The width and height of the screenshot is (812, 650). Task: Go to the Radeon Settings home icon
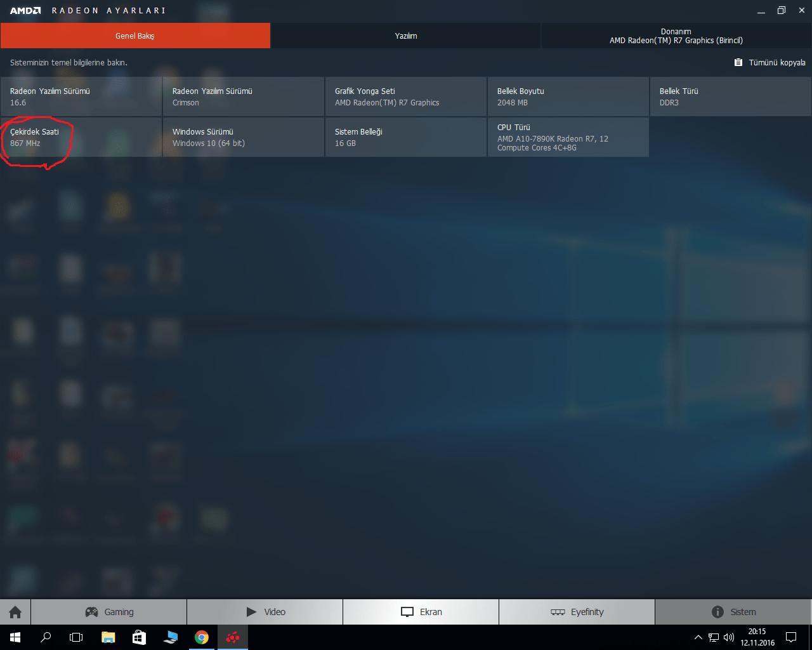pyautogui.click(x=15, y=612)
